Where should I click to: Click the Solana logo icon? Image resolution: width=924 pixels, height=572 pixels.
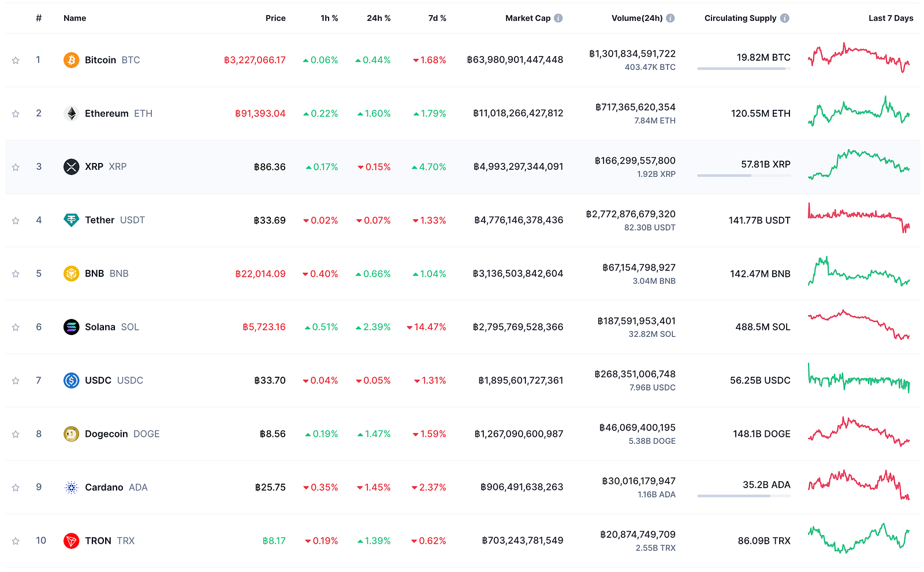71,327
